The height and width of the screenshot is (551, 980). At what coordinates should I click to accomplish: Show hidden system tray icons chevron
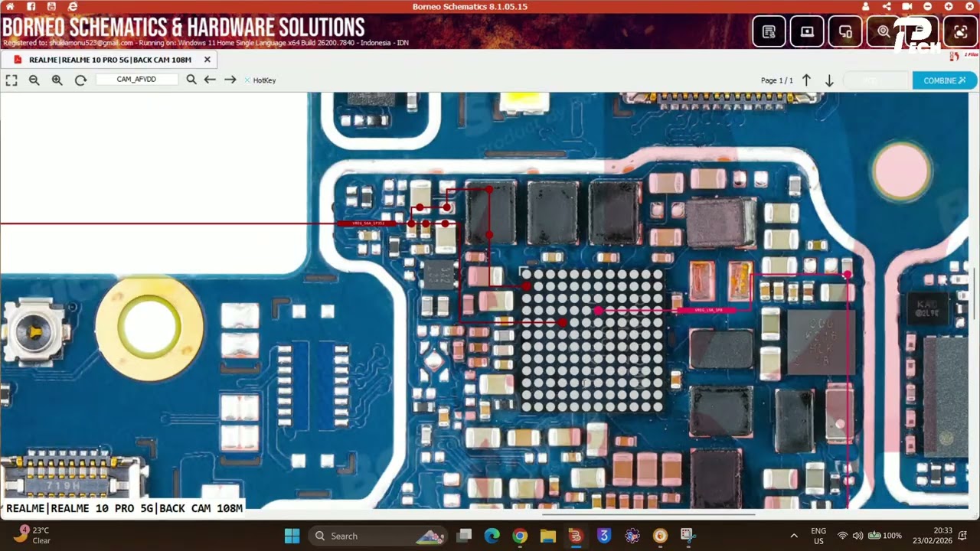click(x=794, y=536)
